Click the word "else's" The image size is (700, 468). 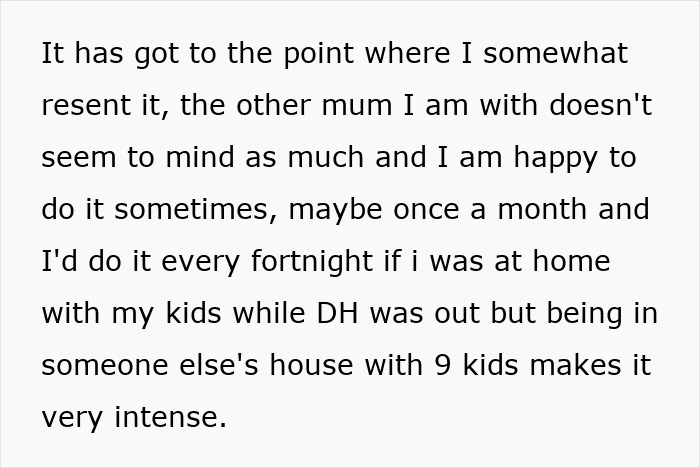pos(219,364)
